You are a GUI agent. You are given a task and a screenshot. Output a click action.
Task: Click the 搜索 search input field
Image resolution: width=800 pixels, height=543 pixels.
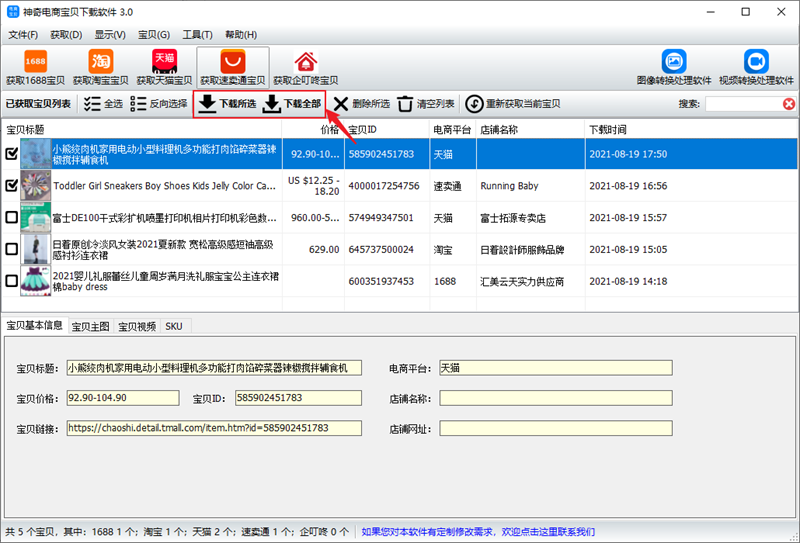(x=744, y=104)
